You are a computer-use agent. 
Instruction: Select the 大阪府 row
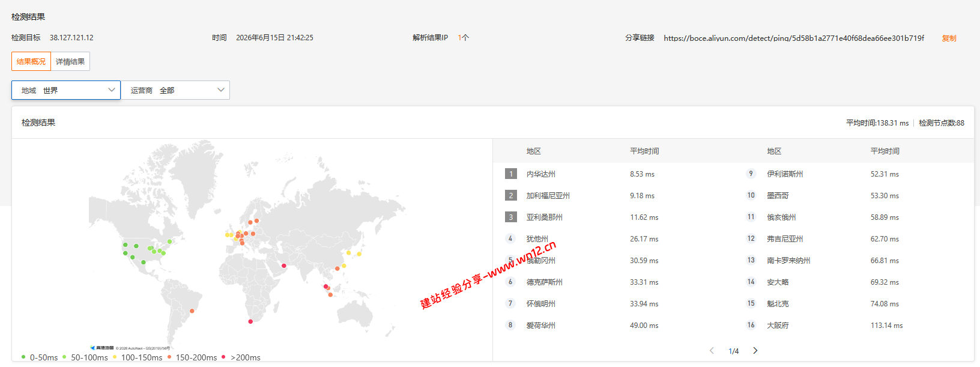click(854, 325)
